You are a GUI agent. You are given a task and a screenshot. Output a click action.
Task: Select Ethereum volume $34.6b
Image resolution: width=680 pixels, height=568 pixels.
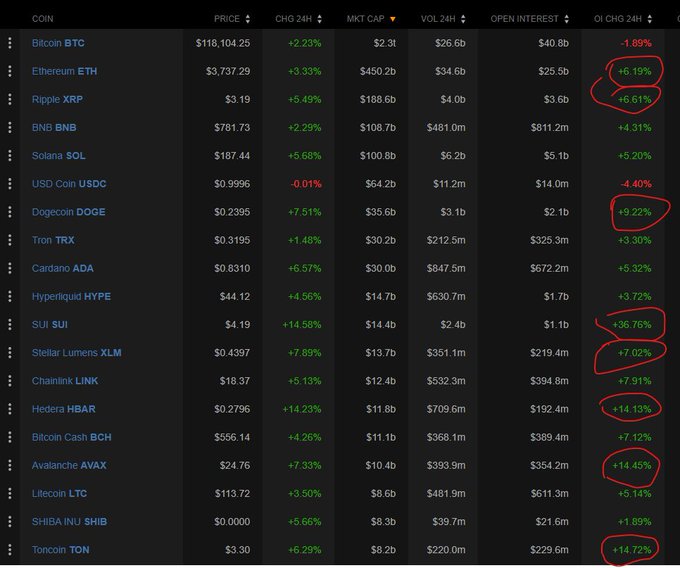(x=451, y=71)
